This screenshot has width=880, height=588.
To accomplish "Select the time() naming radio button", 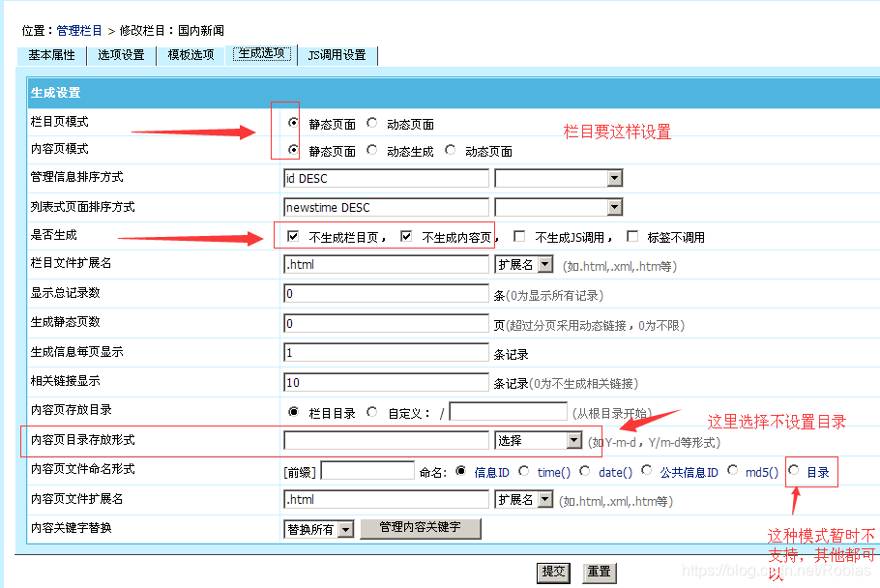I will click(523, 471).
